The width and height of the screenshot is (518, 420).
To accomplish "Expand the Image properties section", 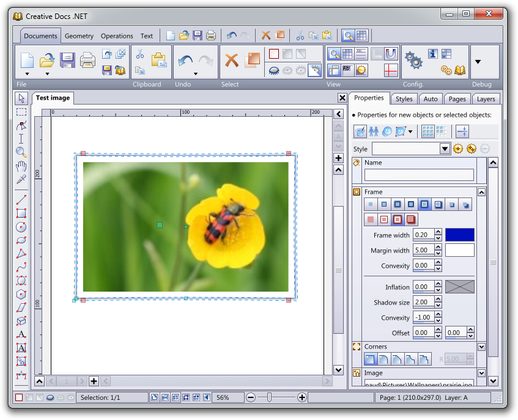I will 482,373.
